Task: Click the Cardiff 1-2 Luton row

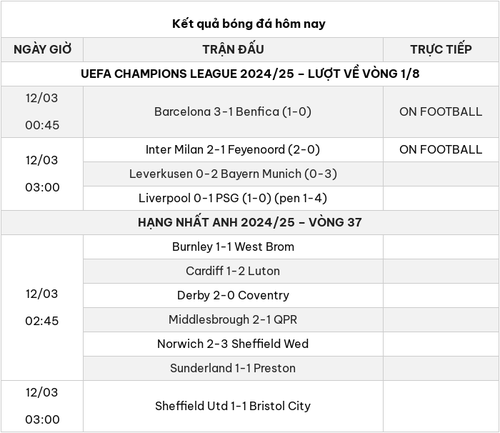Action: pos(233,271)
